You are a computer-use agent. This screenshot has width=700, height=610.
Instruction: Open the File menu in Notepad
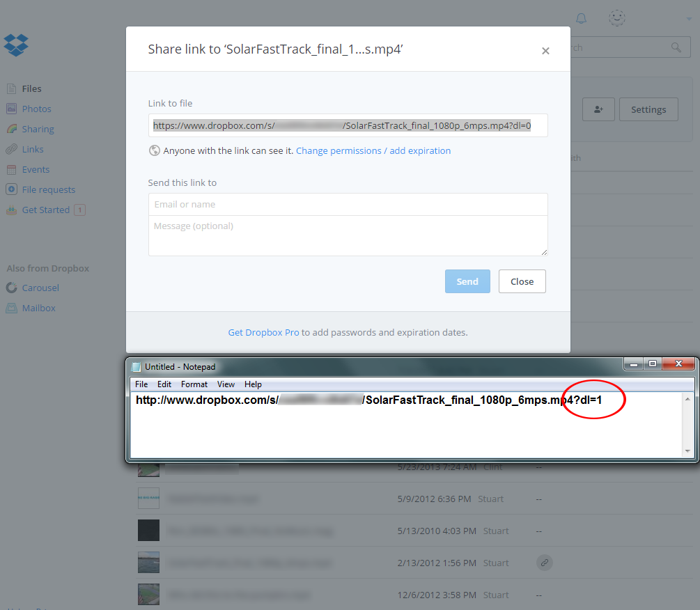[141, 384]
